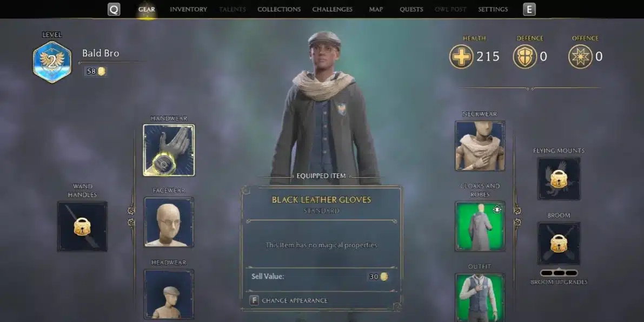Select the Cloaks and Robes slot

(x=480, y=226)
